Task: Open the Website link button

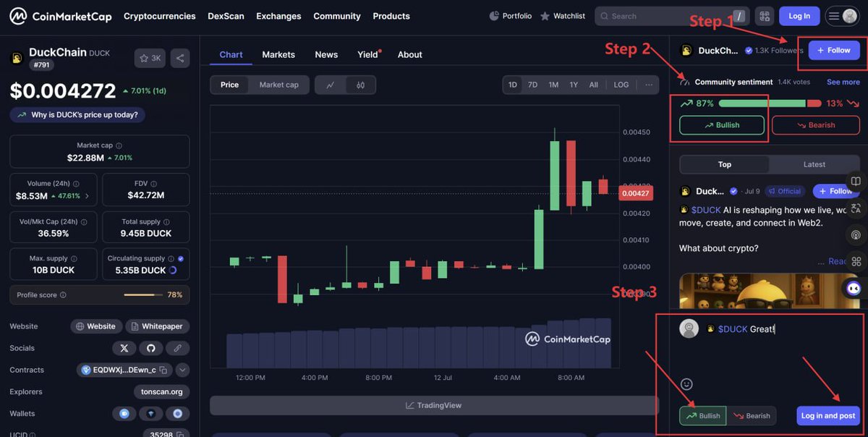Action: [95, 326]
